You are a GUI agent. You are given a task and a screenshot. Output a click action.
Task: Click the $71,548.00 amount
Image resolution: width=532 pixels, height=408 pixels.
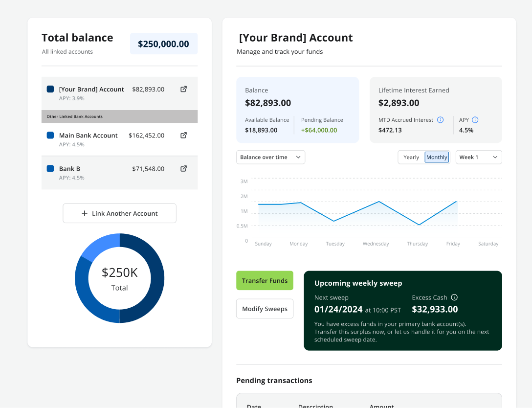click(148, 169)
